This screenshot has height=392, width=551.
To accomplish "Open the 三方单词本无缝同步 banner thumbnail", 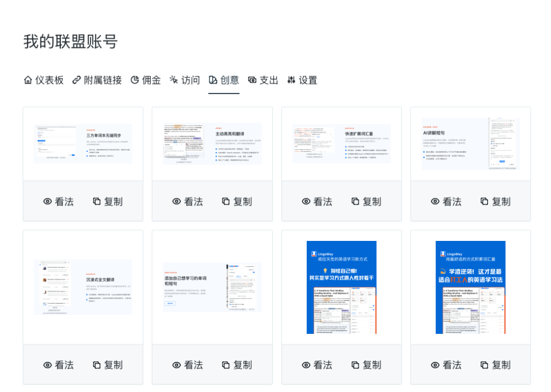I will 83,144.
